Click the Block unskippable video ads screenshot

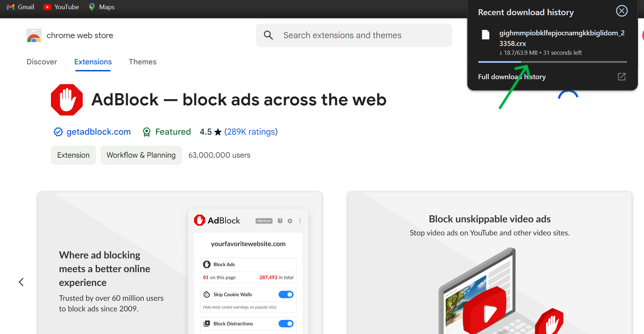click(x=490, y=263)
